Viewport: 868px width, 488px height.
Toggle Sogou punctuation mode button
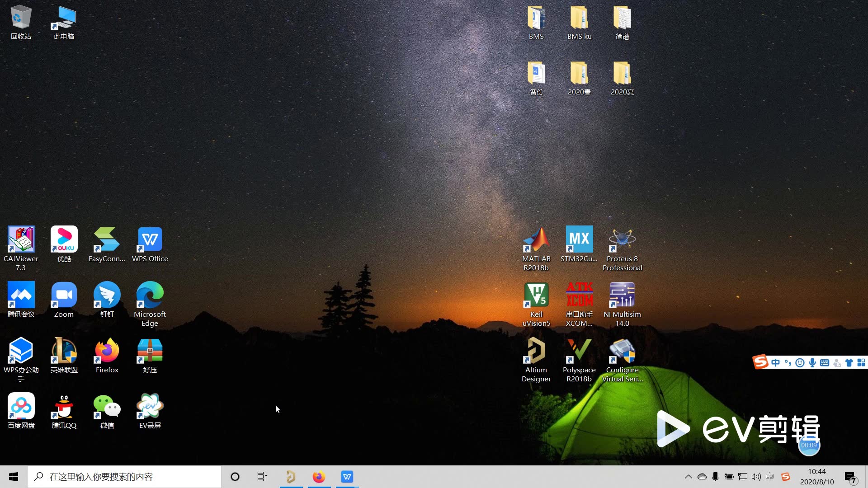point(788,363)
